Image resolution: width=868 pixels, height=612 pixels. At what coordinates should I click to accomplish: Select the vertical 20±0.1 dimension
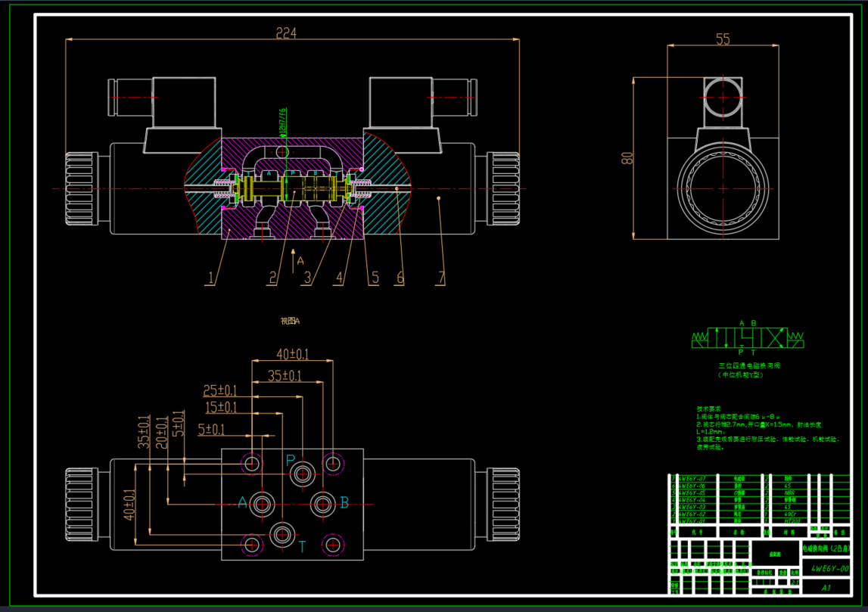(x=161, y=432)
